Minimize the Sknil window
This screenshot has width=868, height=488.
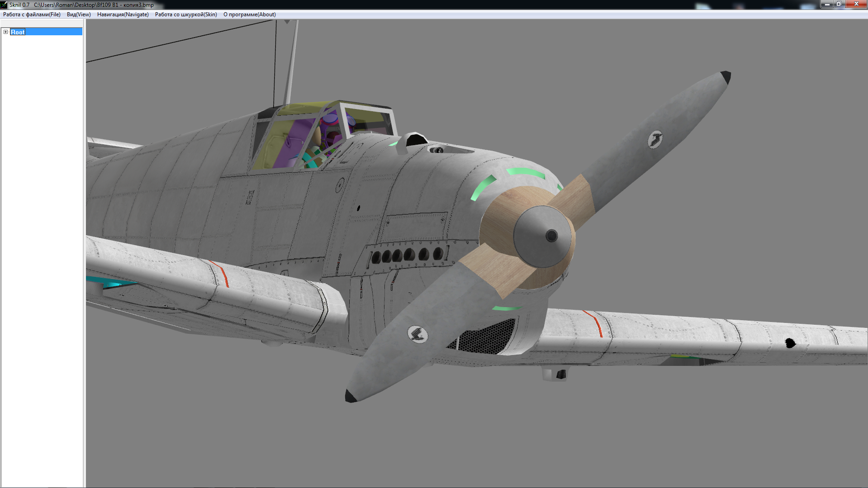(x=827, y=4)
